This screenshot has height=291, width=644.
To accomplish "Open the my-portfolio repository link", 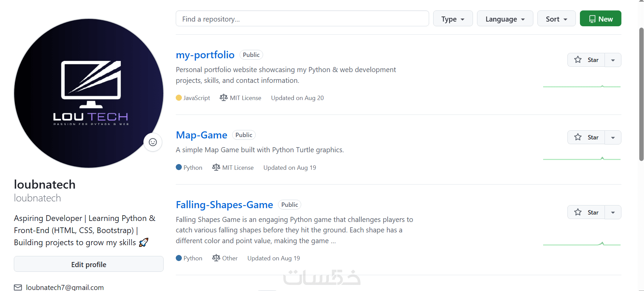I will point(205,55).
